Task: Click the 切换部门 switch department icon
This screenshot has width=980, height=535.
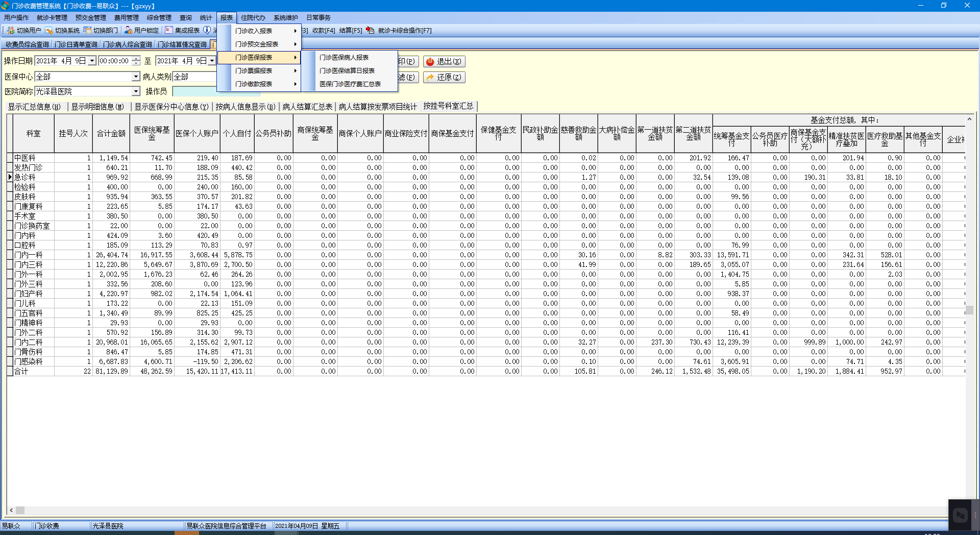Action: [87, 31]
